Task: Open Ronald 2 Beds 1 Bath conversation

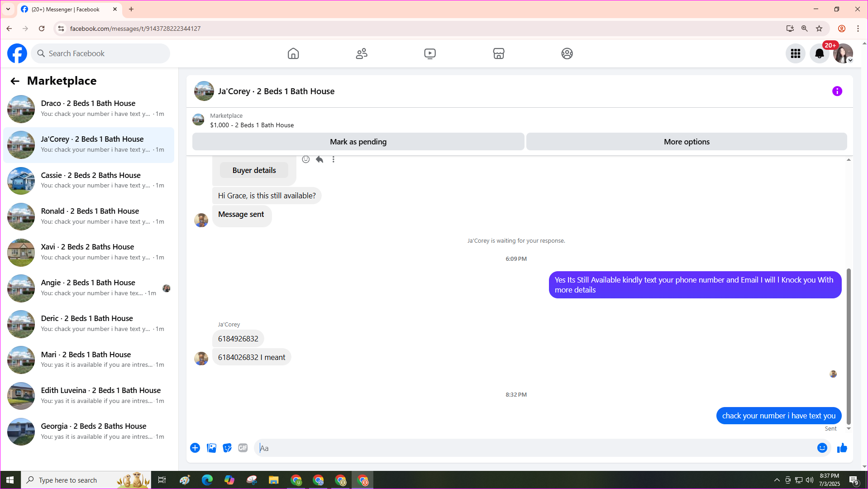Action: [x=89, y=216]
